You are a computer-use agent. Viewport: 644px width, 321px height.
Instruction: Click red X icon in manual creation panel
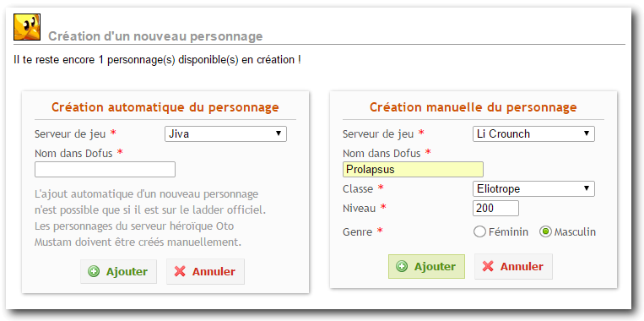click(x=488, y=266)
